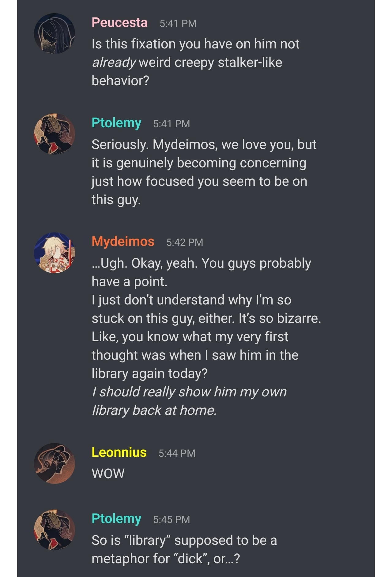The image size is (392, 577).
Task: Select Leonnius's "WOW" message
Action: click(108, 474)
